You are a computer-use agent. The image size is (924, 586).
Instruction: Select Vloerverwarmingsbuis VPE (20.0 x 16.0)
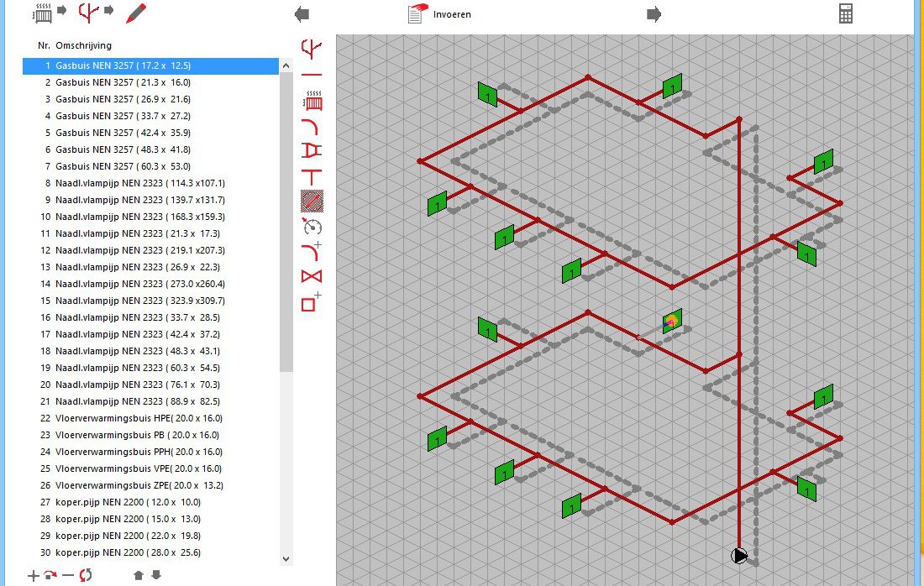tap(150, 468)
